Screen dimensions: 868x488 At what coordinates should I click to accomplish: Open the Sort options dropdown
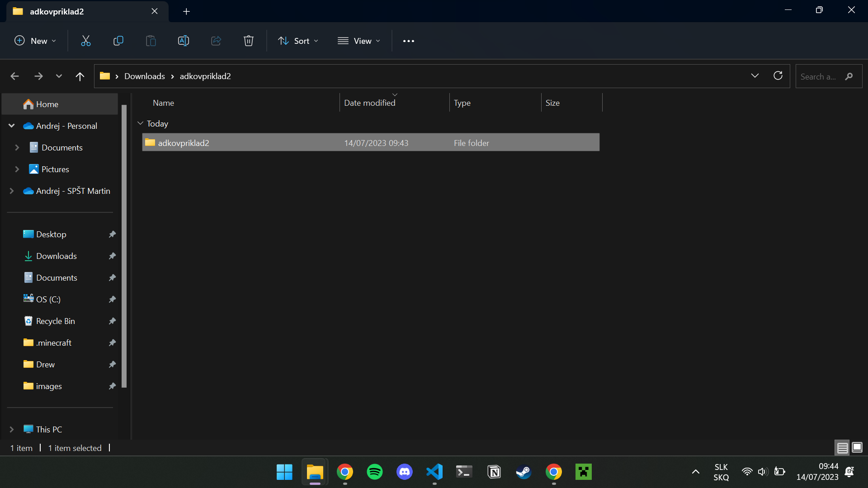point(298,41)
